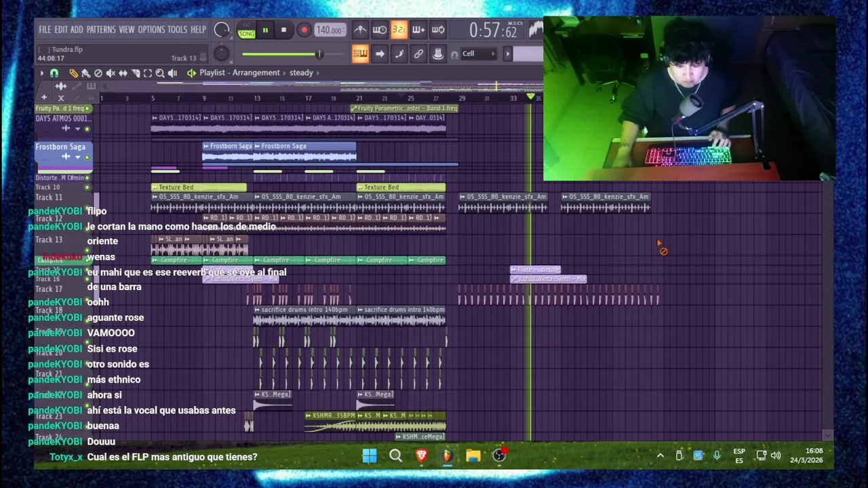Select the slip tool with double arrows
The height and width of the screenshot is (488, 868).
pos(123,73)
